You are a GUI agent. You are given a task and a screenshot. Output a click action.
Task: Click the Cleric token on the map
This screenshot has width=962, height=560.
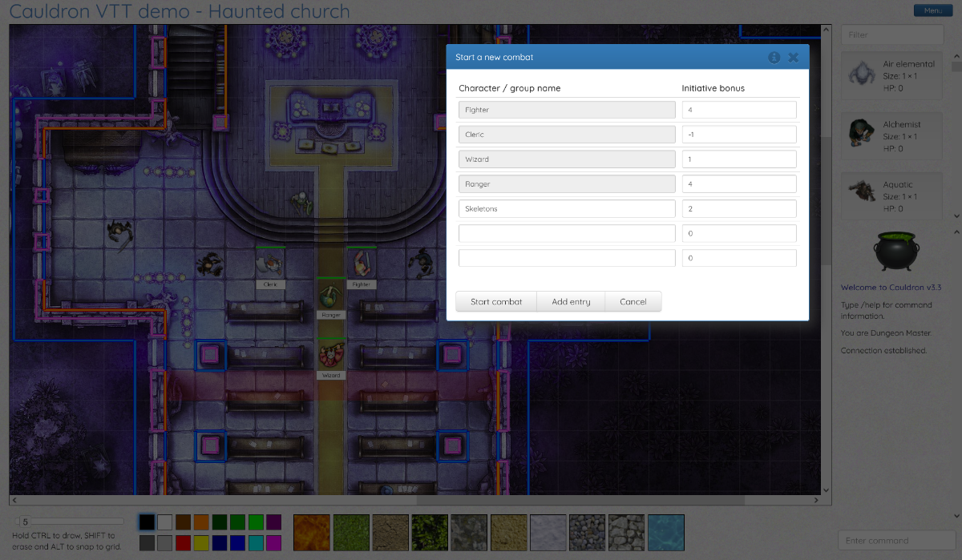pyautogui.click(x=270, y=263)
